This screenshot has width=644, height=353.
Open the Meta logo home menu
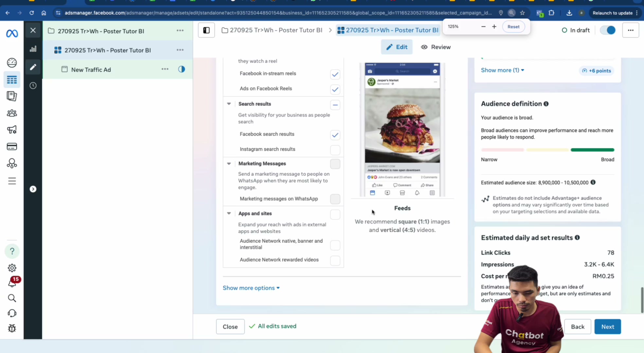12,33
